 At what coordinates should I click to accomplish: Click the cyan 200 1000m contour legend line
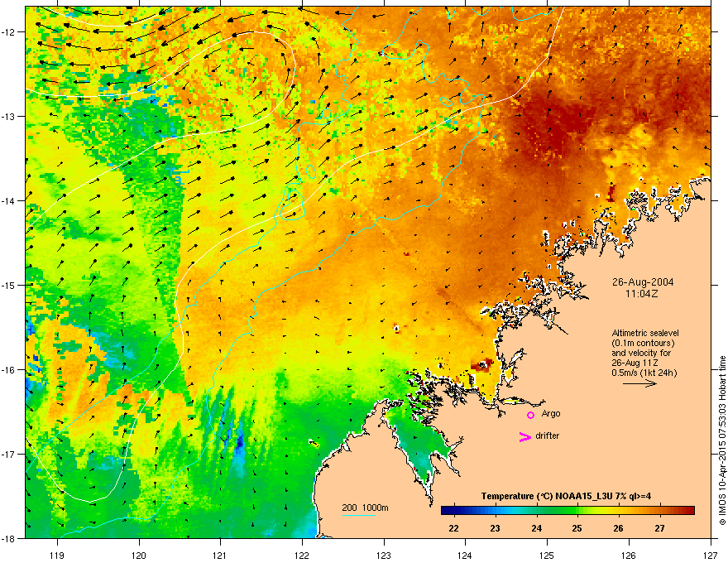(x=358, y=515)
